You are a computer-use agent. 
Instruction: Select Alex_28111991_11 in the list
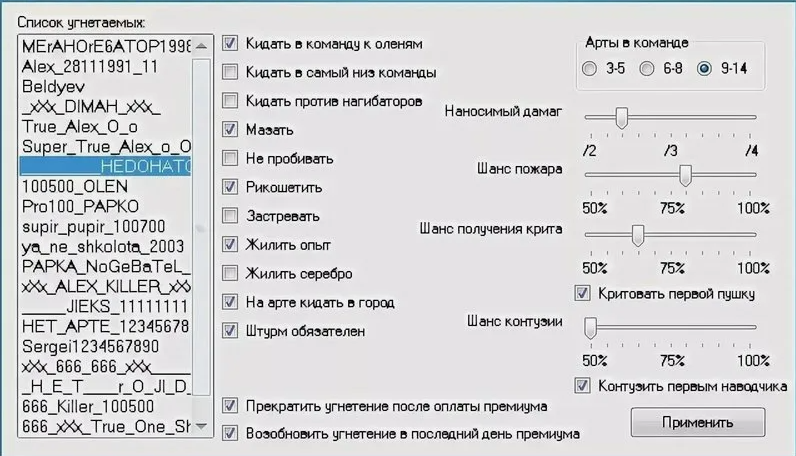(x=106, y=67)
